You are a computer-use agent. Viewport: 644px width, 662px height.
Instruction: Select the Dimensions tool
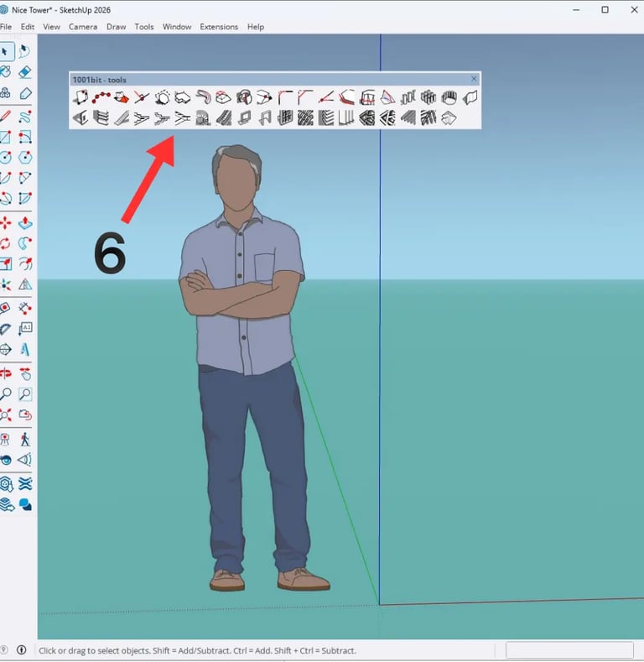click(x=25, y=309)
